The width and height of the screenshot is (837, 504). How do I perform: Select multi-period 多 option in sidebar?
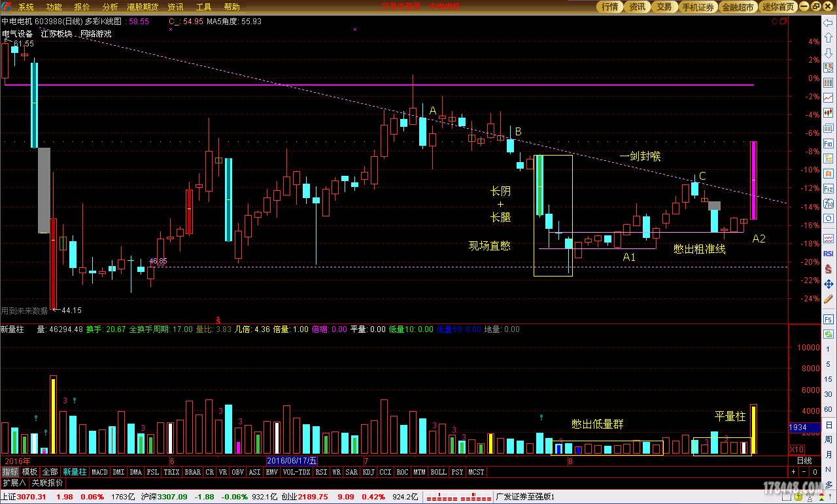(828, 484)
